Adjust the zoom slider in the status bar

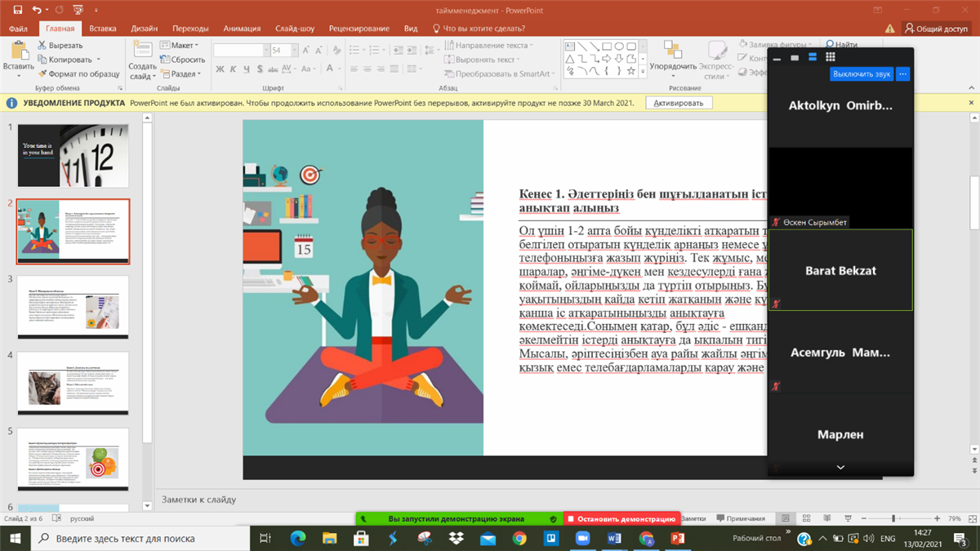click(894, 518)
